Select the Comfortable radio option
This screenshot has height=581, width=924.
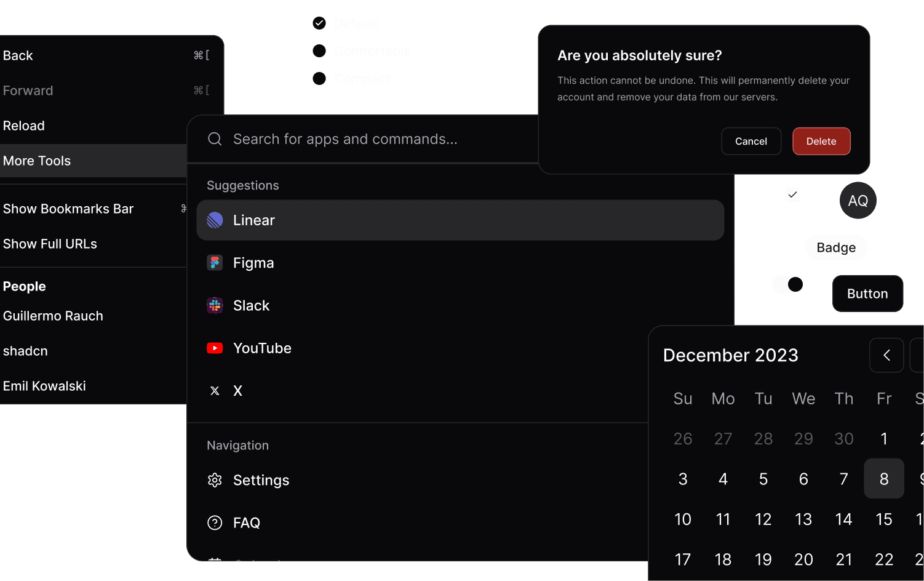tap(319, 50)
